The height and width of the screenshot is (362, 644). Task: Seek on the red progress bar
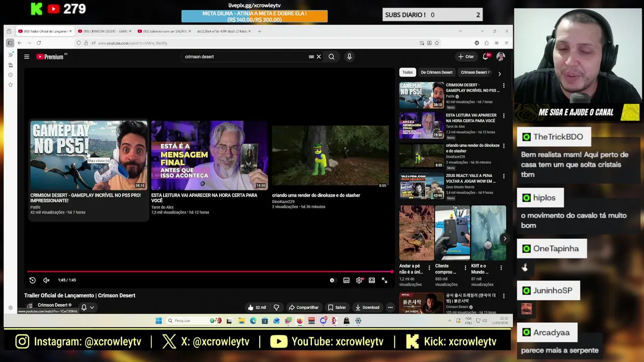[x=210, y=271]
